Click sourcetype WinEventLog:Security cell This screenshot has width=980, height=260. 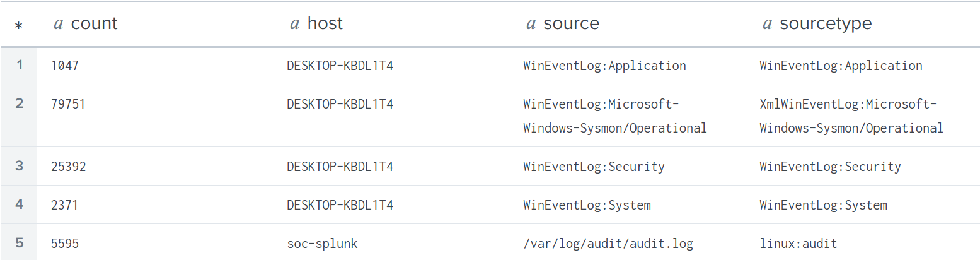click(x=830, y=167)
